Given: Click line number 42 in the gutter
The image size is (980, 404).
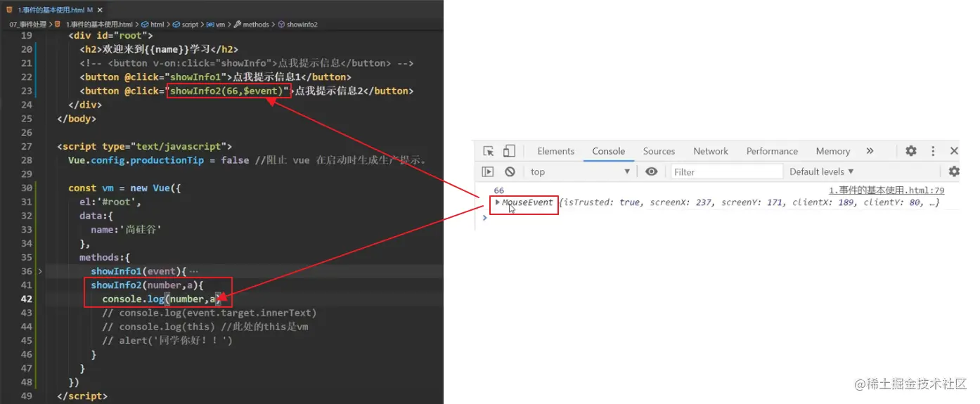Looking at the screenshot, I should [x=26, y=299].
